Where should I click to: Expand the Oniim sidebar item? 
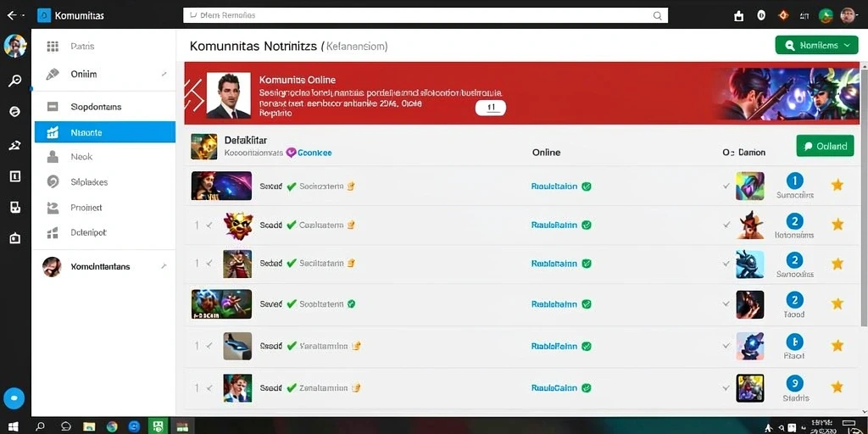click(104, 75)
